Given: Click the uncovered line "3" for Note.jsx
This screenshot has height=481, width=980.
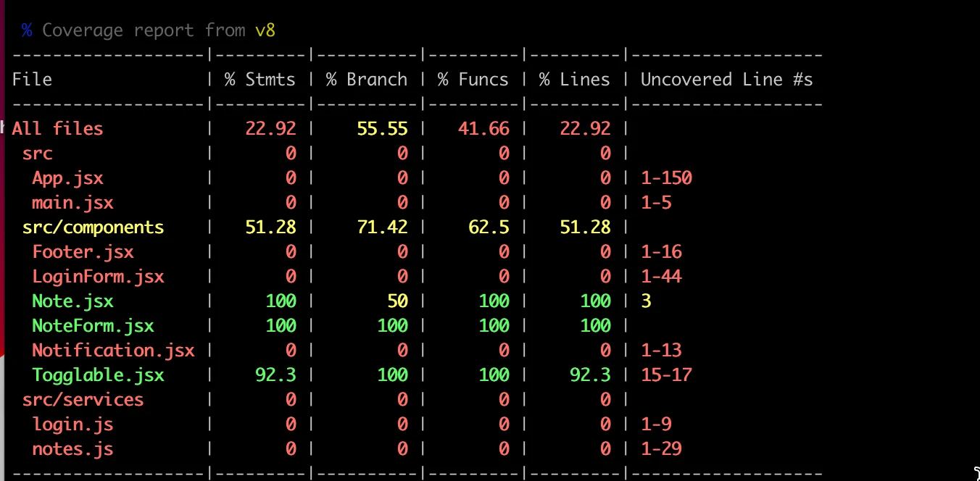Looking at the screenshot, I should point(646,301).
